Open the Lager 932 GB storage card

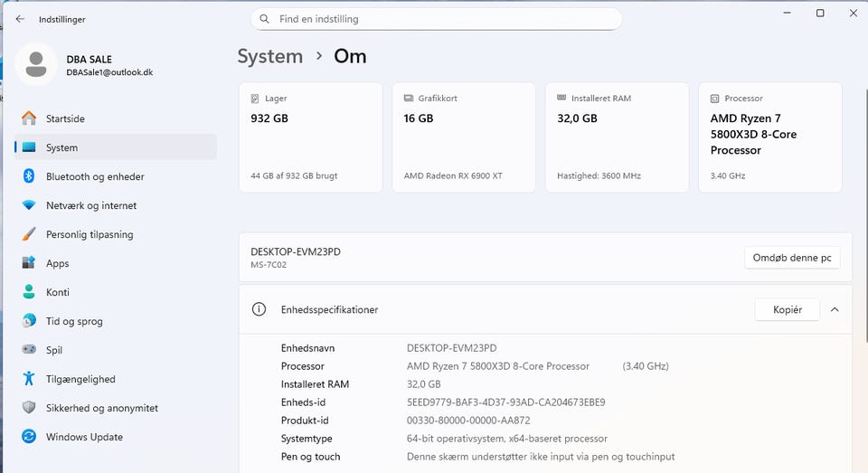click(x=311, y=137)
